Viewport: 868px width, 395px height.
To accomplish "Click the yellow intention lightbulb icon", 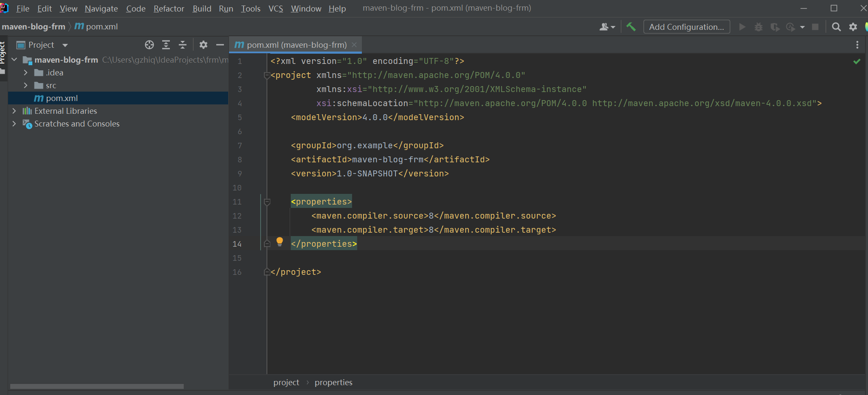I will pos(280,242).
